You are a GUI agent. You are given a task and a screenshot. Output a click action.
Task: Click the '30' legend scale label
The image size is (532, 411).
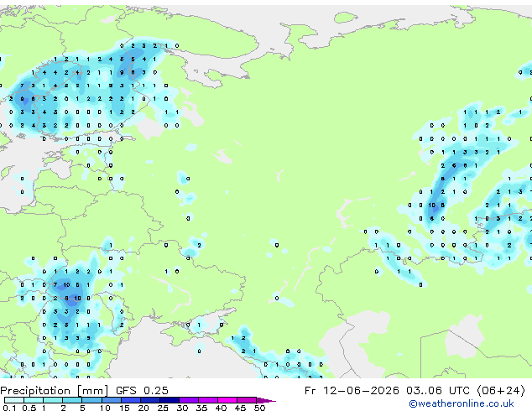tap(182, 408)
